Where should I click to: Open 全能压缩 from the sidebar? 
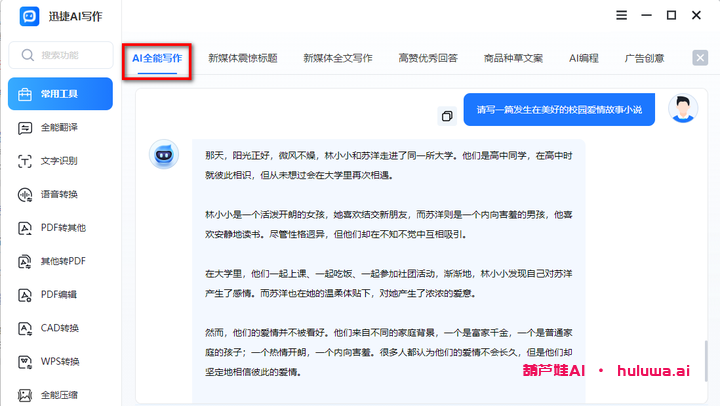pyautogui.click(x=60, y=395)
